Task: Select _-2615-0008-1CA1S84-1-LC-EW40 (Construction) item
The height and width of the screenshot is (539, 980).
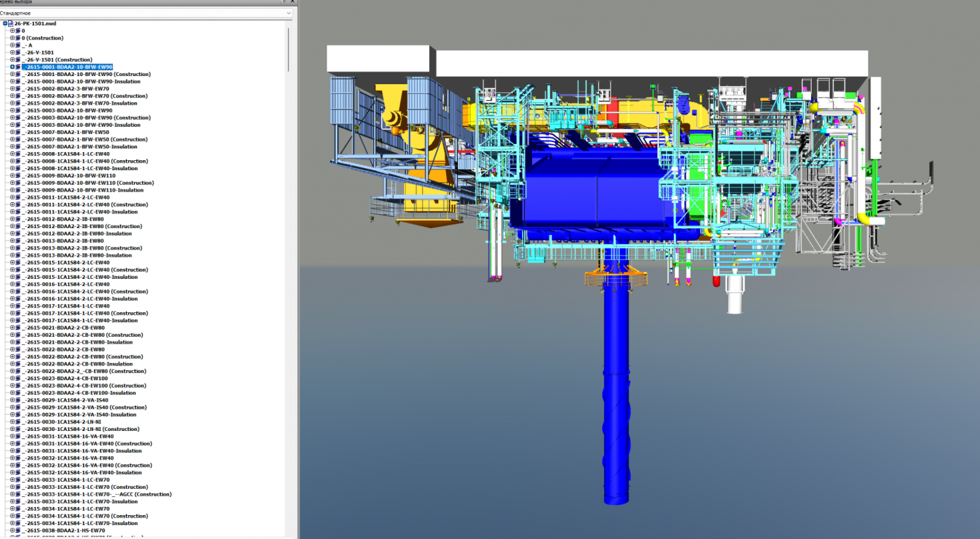Action: [x=85, y=161]
